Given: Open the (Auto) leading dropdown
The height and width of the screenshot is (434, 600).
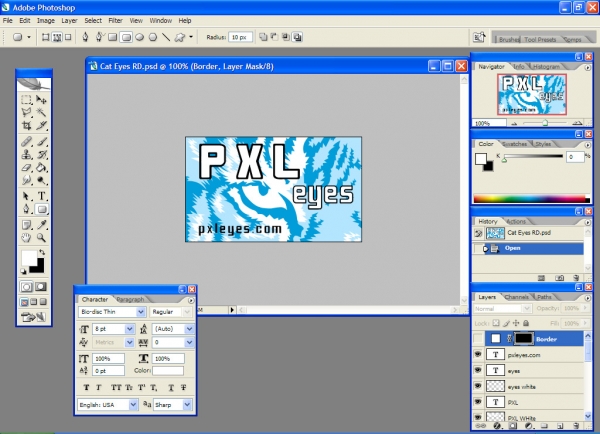Looking at the screenshot, I should click(189, 329).
